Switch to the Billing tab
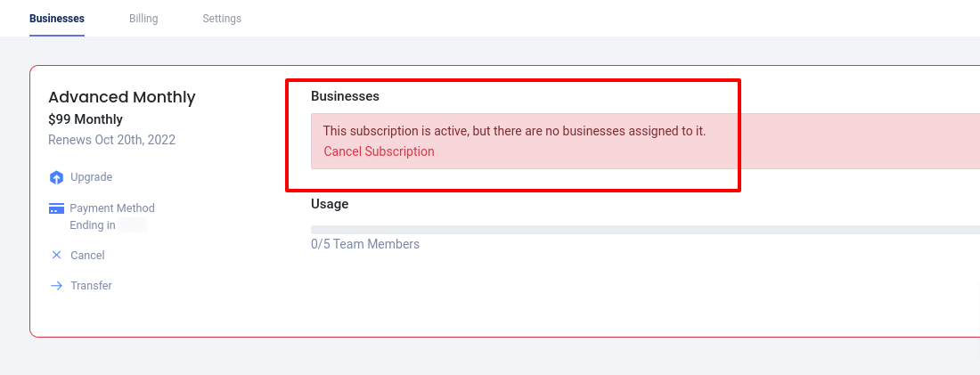Image resolution: width=980 pixels, height=375 pixels. pyautogui.click(x=143, y=19)
